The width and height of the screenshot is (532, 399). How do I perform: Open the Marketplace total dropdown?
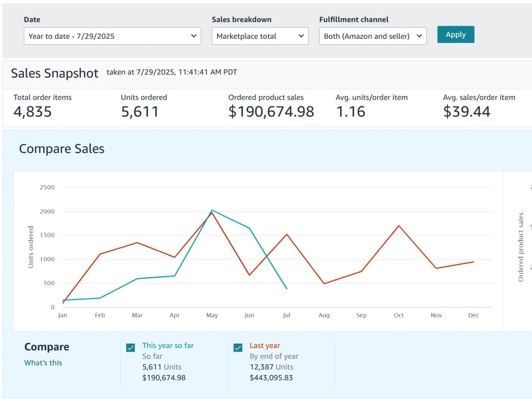point(260,36)
